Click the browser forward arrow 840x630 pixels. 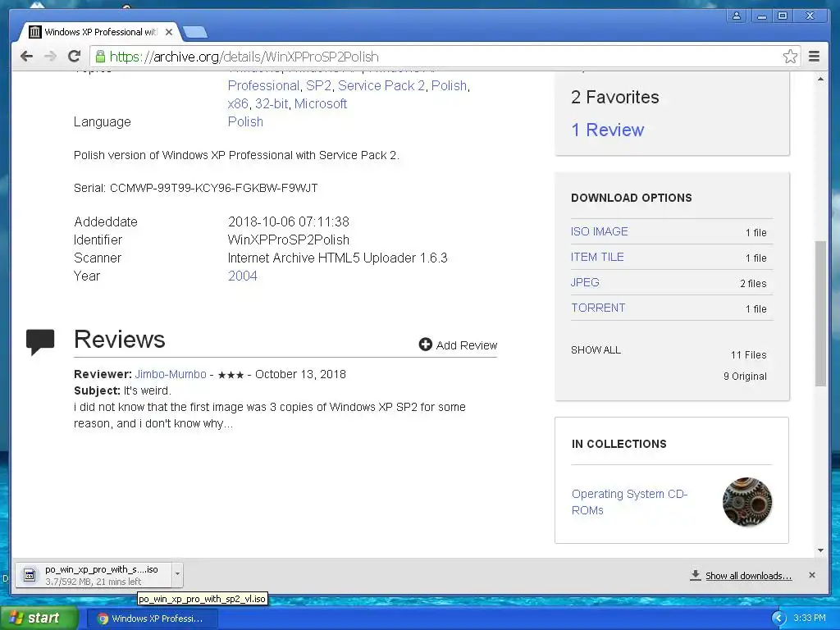[50, 57]
